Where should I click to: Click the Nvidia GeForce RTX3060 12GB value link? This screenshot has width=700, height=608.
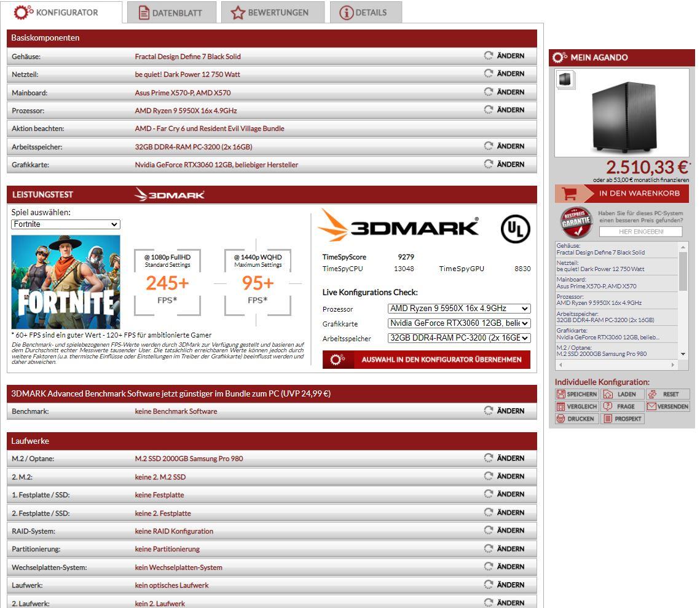point(216,165)
